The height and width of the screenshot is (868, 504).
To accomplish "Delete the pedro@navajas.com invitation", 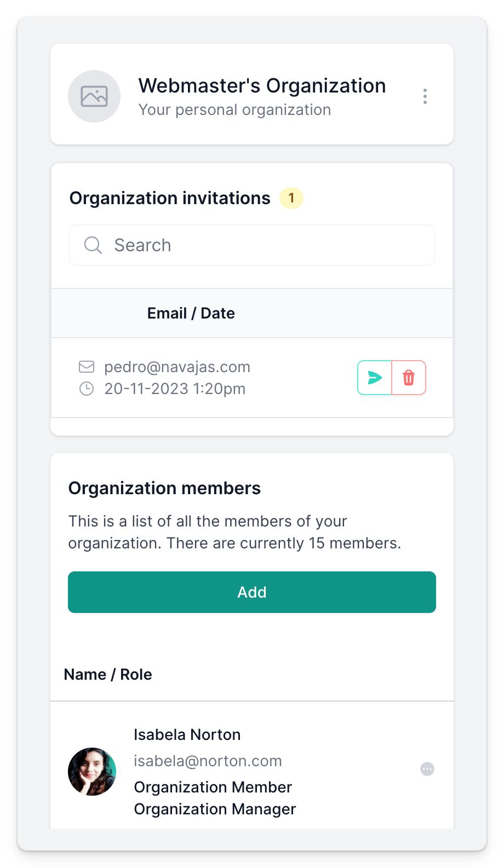I will (x=409, y=378).
